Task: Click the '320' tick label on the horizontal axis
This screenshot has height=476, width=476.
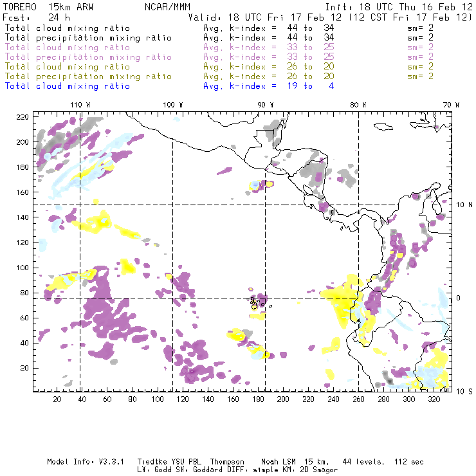Action: pos(434,399)
